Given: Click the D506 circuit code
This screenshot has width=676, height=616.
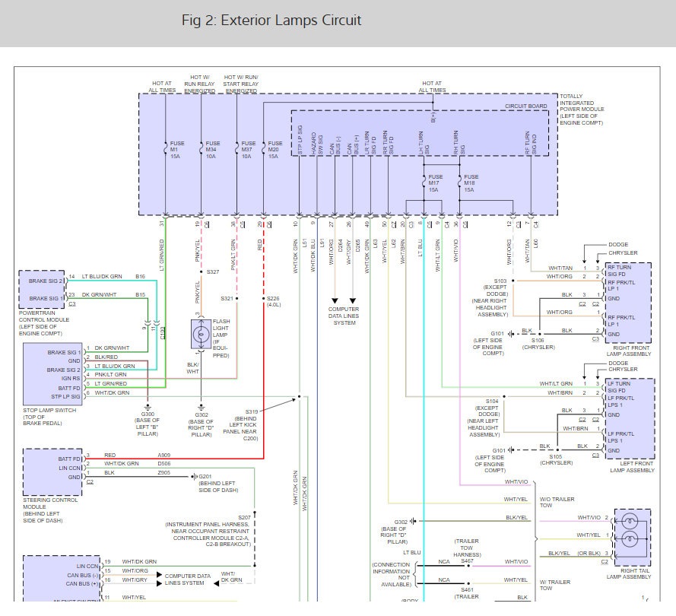Looking at the screenshot, I should (163, 464).
